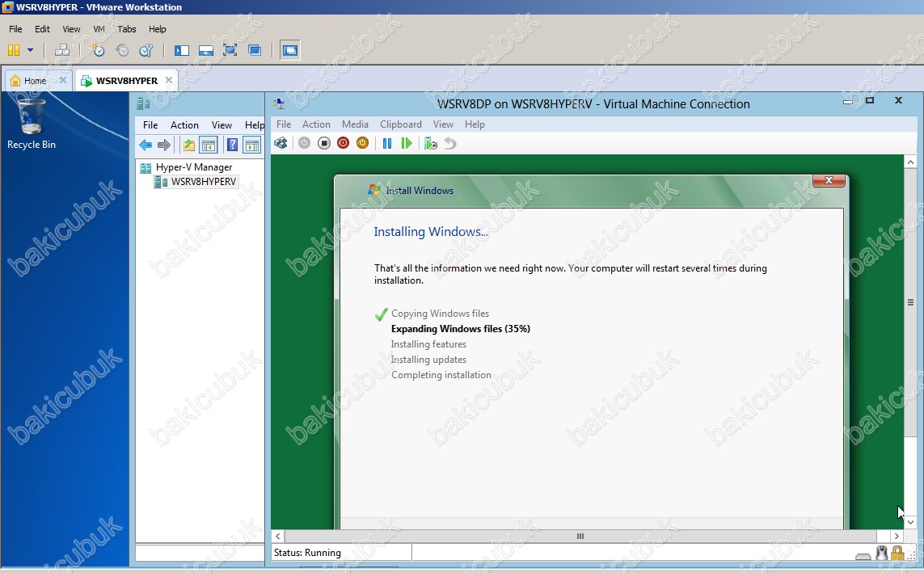Open VMware File menu
The width and height of the screenshot is (924, 573).
tap(15, 29)
